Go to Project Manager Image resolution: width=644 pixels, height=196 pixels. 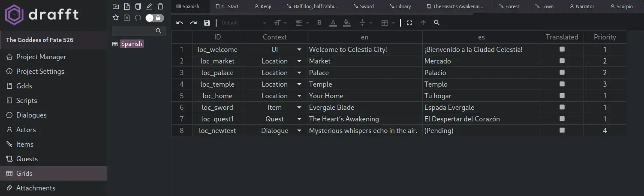[x=53, y=57]
